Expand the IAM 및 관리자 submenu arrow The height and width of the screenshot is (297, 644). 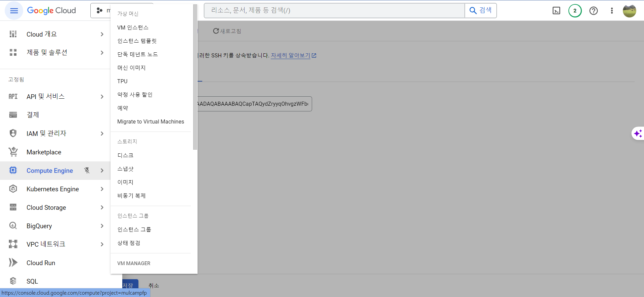point(102,134)
